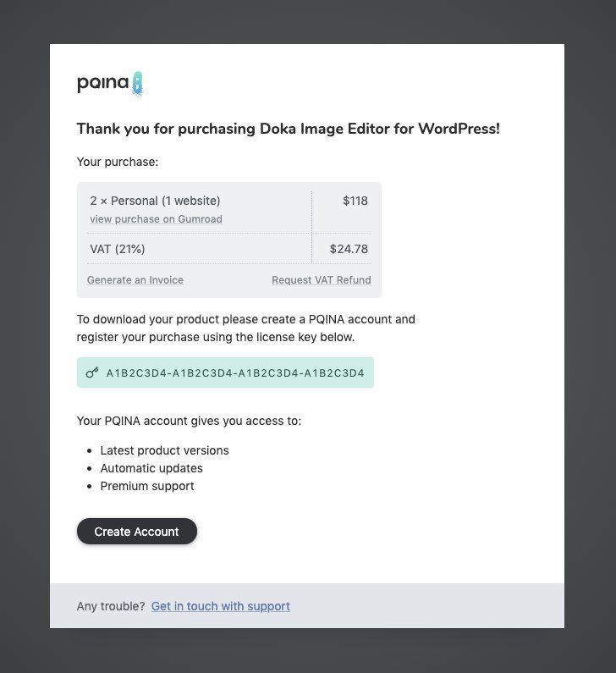This screenshot has height=673, width=616.
Task: Click the $24.78 VAT amount
Action: coord(349,249)
